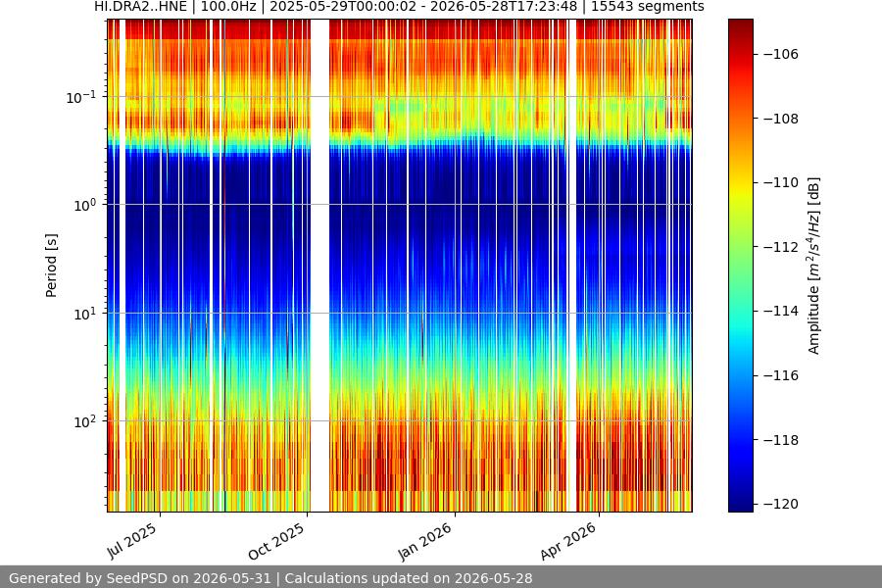Click the "Oct 2025" x-axis tick label

pyautogui.click(x=276, y=541)
